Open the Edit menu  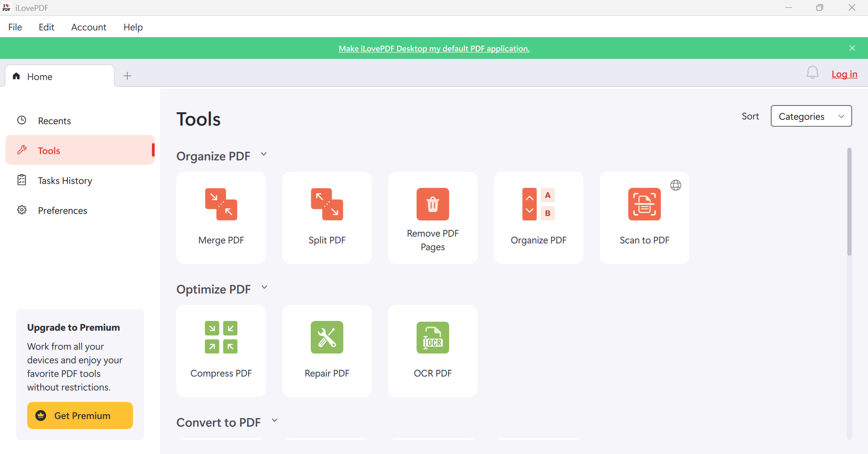click(x=47, y=27)
